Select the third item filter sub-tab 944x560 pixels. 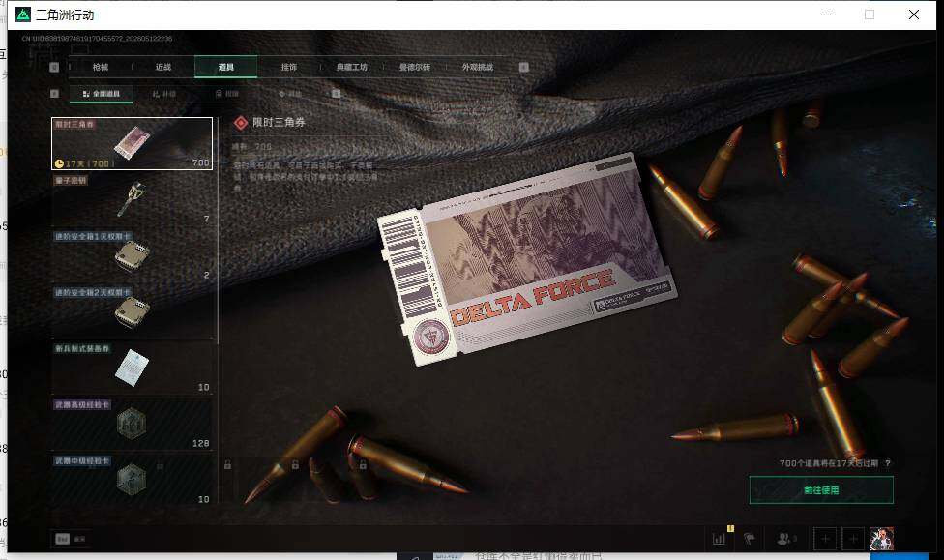[x=227, y=94]
